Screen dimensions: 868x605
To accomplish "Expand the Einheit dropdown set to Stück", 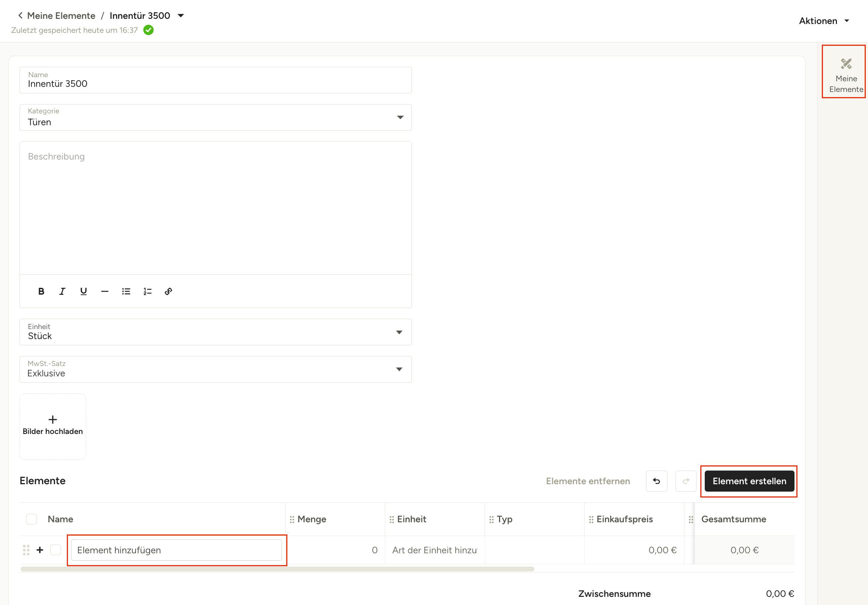I will click(x=215, y=332).
